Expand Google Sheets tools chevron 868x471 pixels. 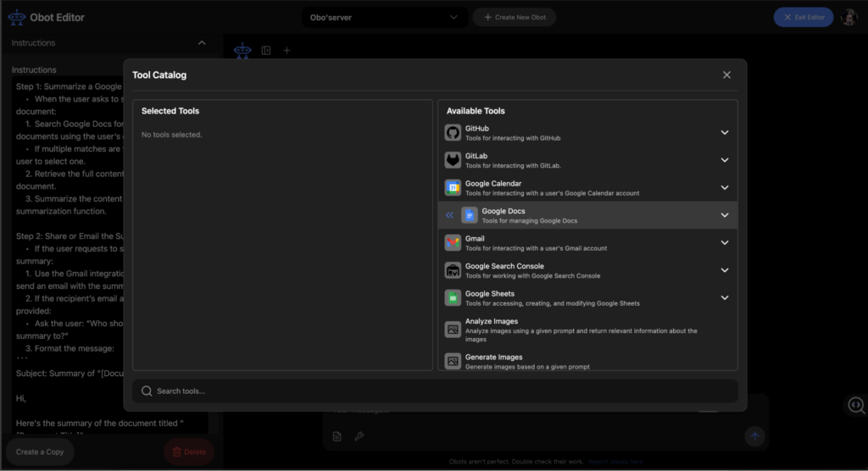[x=724, y=298]
